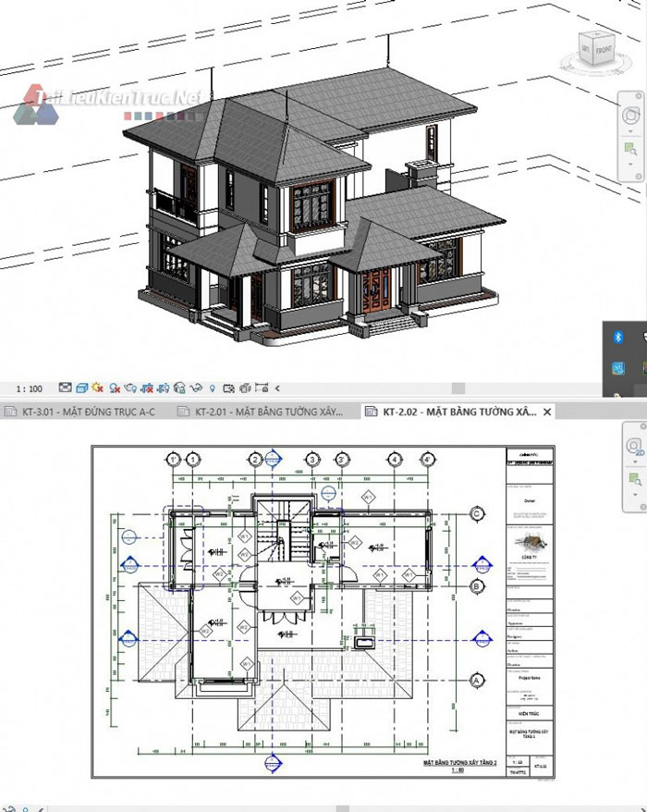647x812 pixels.
Task: Click Zoom in Region icon in lower navigation bar
Action: [x=634, y=480]
